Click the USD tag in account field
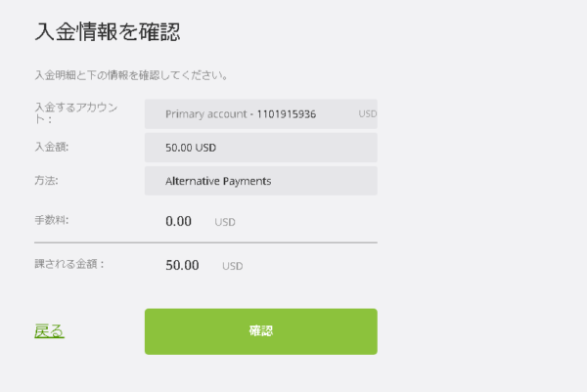Image resolution: width=587 pixels, height=392 pixels. point(367,113)
